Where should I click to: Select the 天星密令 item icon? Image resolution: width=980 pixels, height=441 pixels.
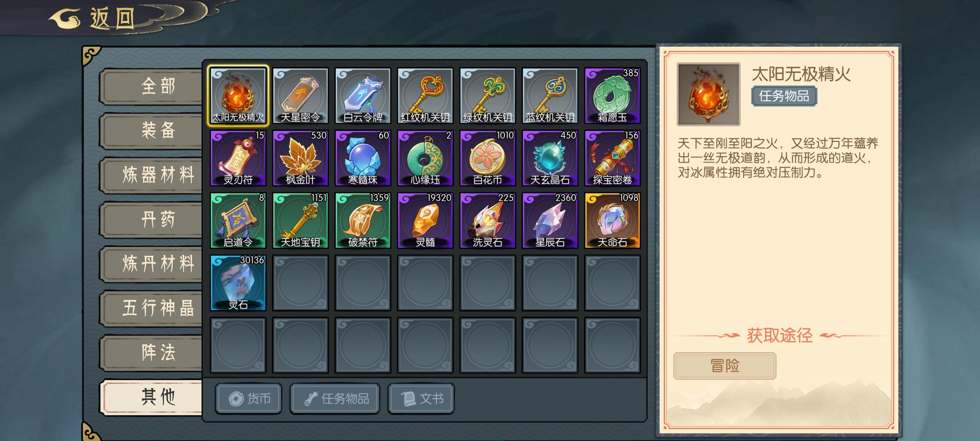click(x=300, y=96)
